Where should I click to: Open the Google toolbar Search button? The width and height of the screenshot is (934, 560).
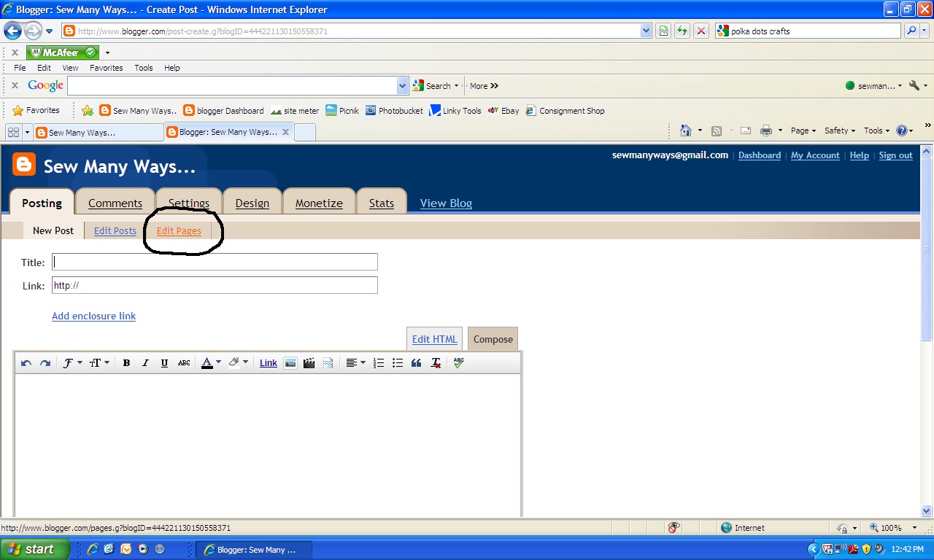tap(436, 85)
